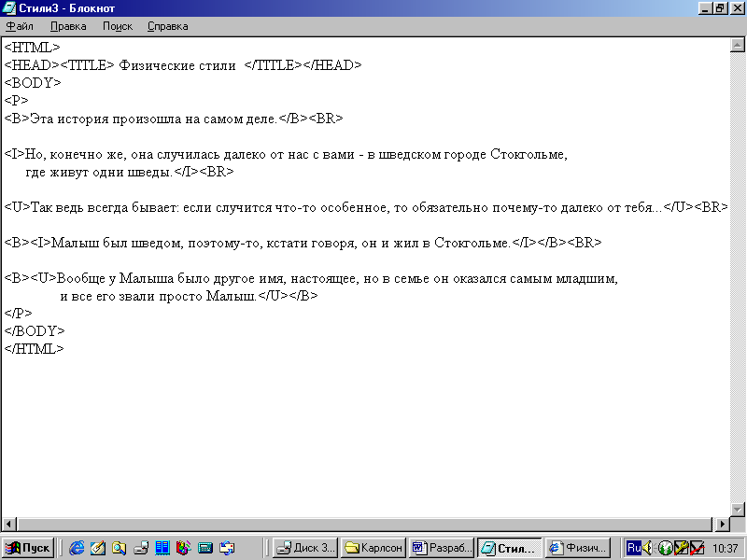Image resolution: width=747 pixels, height=560 pixels.
Task: Close the Блокнот window
Action: (x=736, y=8)
